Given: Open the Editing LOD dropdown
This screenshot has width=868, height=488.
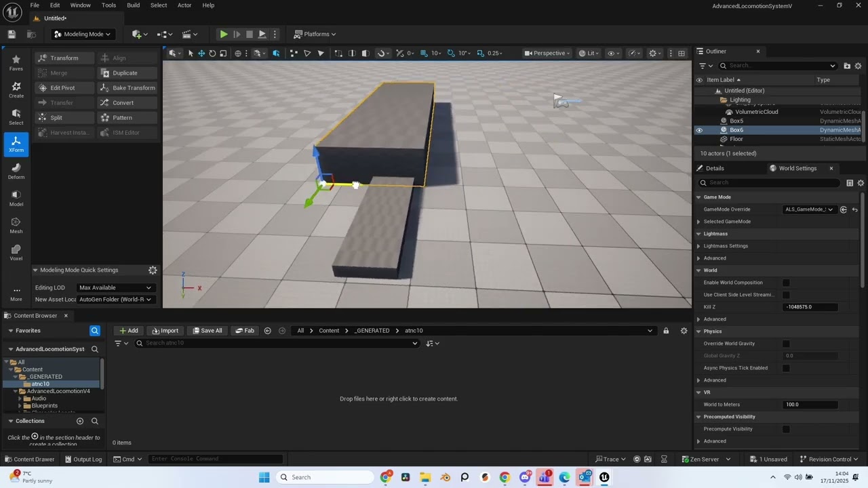Looking at the screenshot, I should coord(115,287).
